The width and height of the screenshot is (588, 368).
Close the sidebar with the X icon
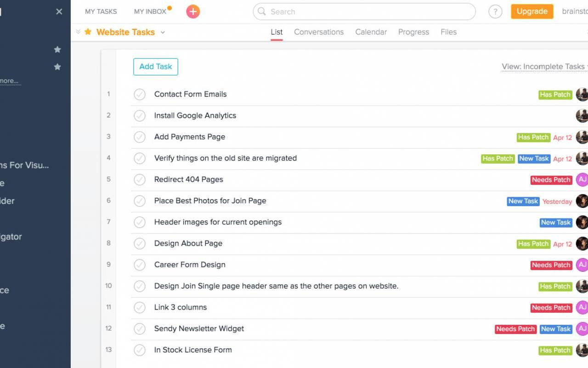pos(59,11)
